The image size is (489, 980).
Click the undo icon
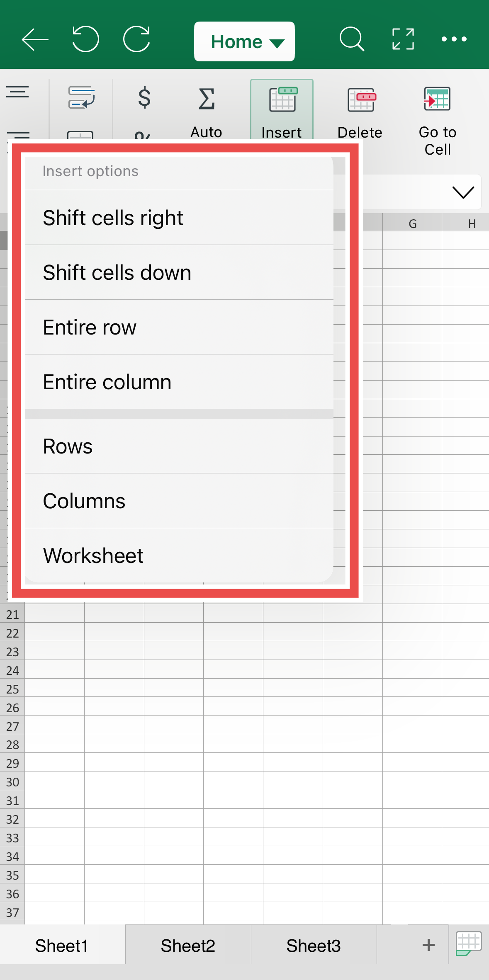(x=85, y=39)
